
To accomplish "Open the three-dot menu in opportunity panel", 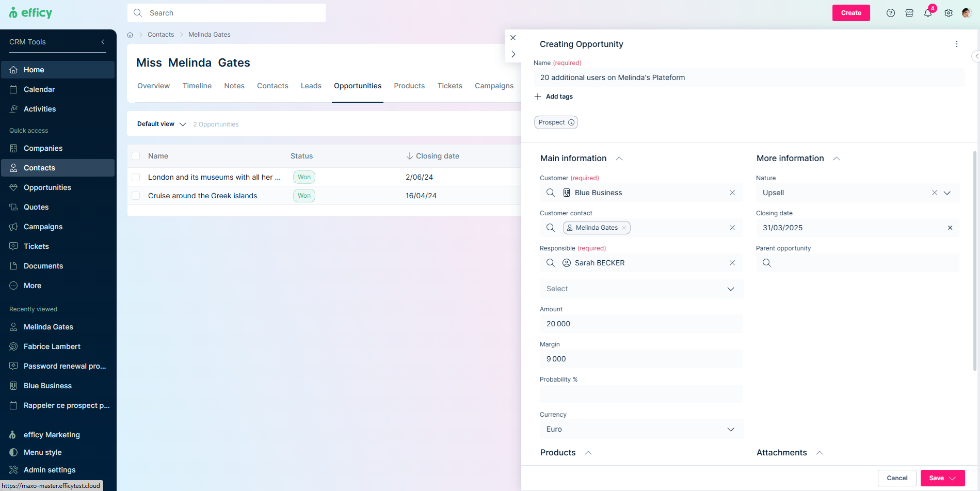I will point(957,44).
